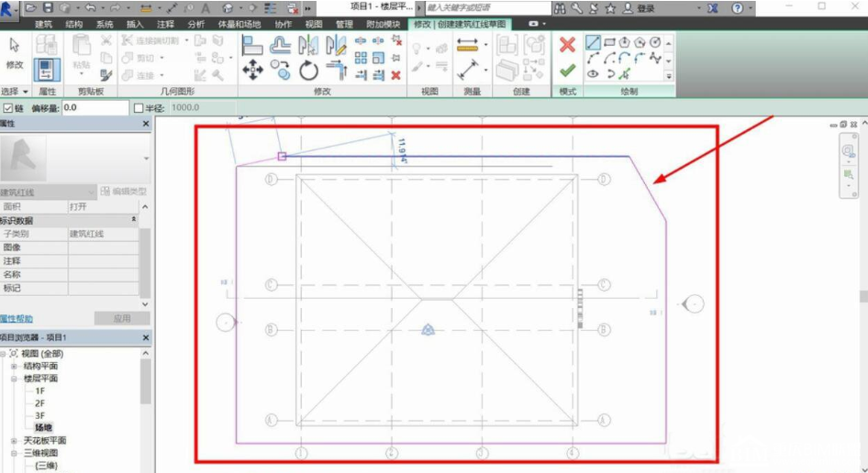Click the binoculars search icon
The width and height of the screenshot is (868, 473).
click(561, 7)
